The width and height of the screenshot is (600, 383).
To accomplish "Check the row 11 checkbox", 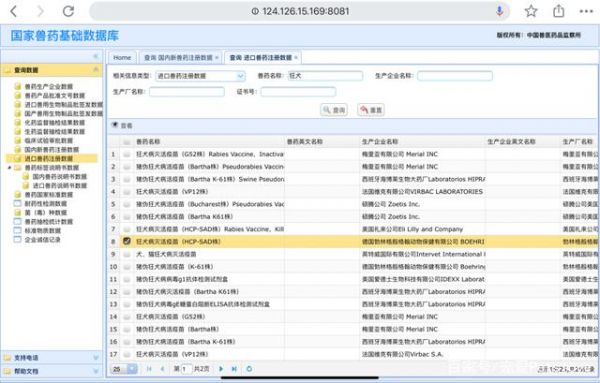I will tap(127, 279).
